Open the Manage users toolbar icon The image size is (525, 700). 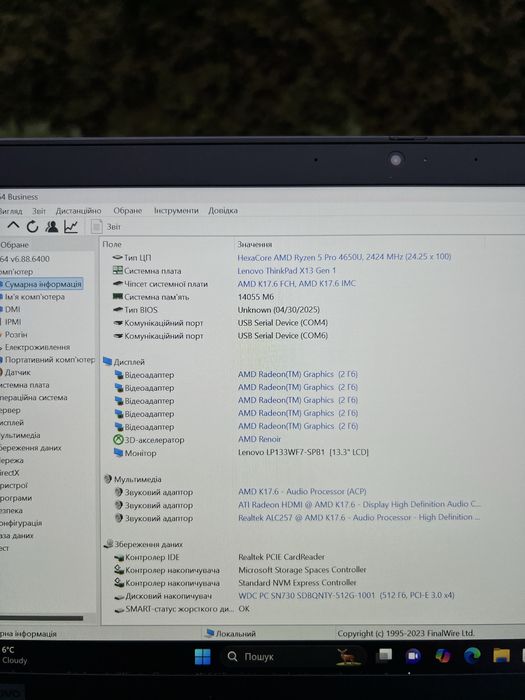click(51, 227)
